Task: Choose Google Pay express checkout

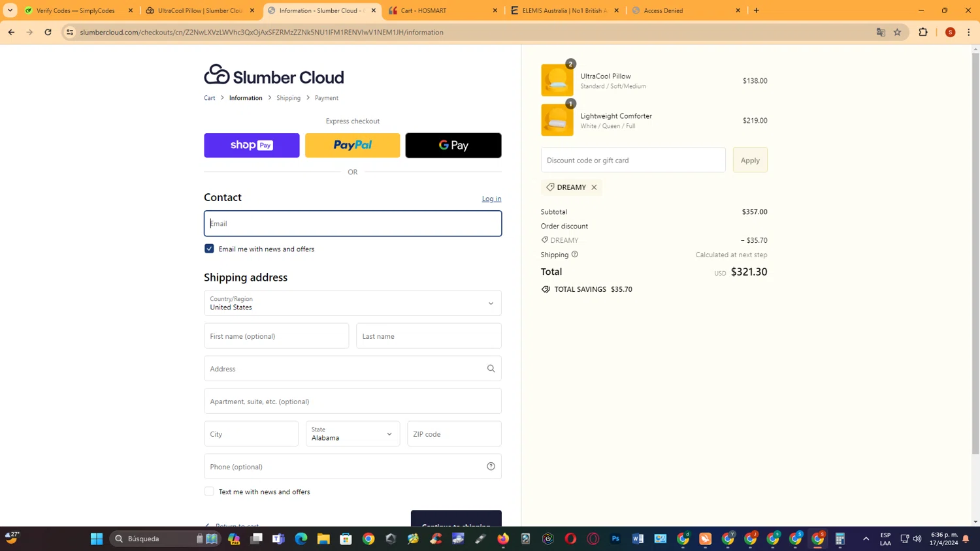Action: [453, 145]
